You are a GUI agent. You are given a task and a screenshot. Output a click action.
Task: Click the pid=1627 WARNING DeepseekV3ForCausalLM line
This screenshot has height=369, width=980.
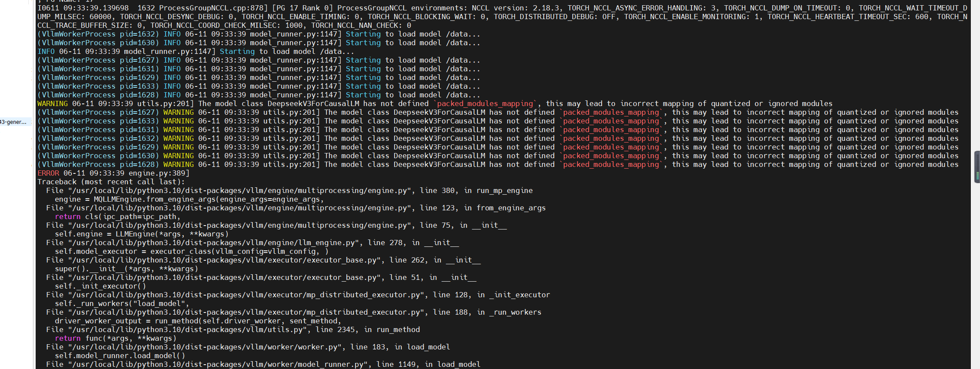coord(498,112)
